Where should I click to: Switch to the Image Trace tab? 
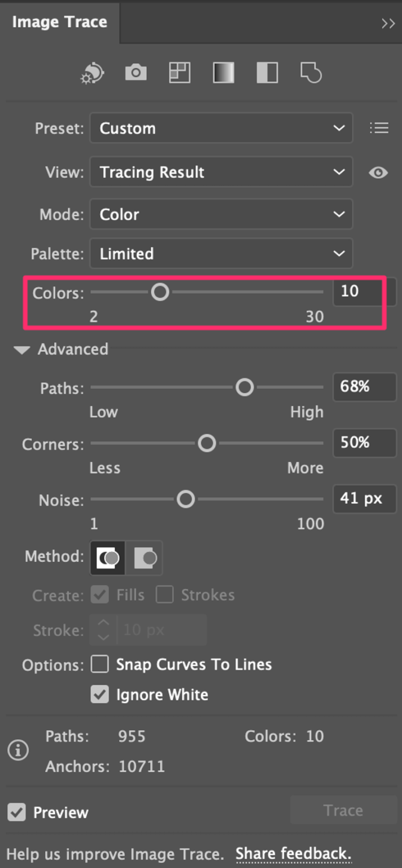click(59, 22)
